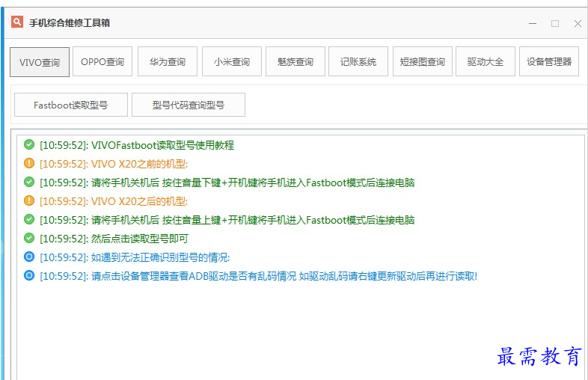The width and height of the screenshot is (588, 380).
Task: Click green check icon beside 音量下键 instruction
Action: tap(29, 182)
